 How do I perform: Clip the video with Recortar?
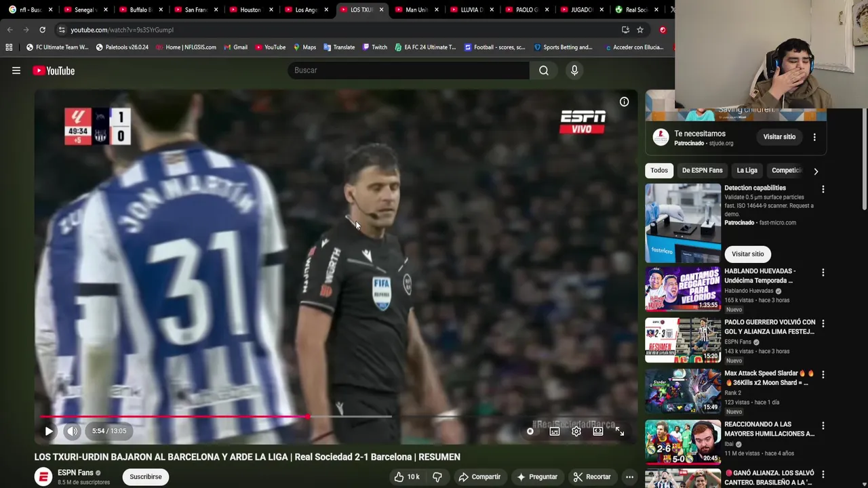592,477
